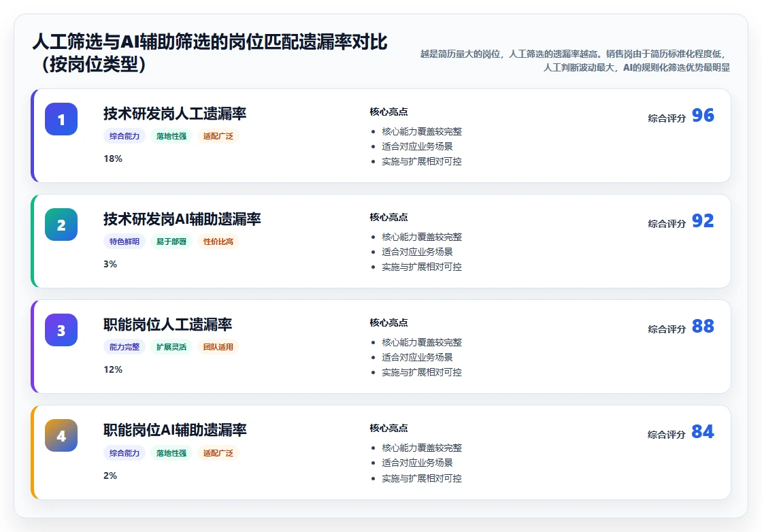
Task: Click 核心亮点 heading in 职能岗位人工遗漏率 card
Action: 388,322
